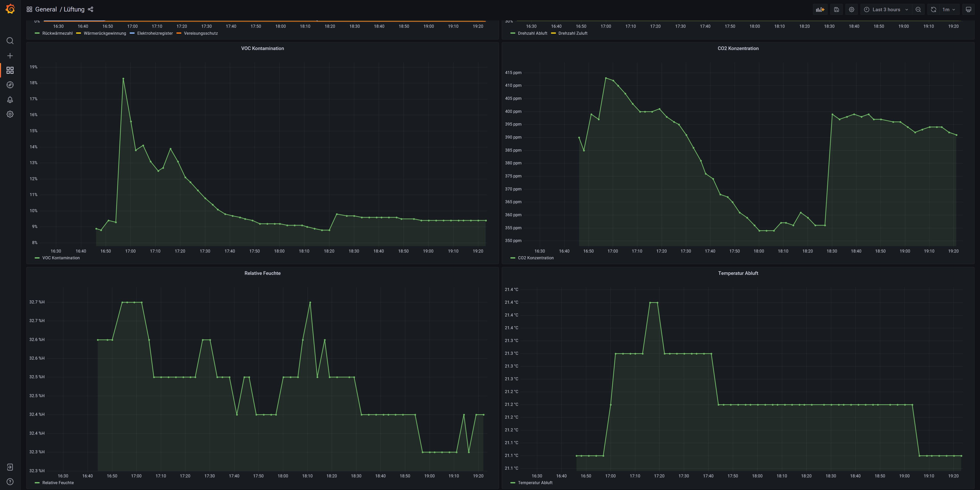Zoom out the time range
Viewport: 980px width, 490px height.
tap(918, 9)
